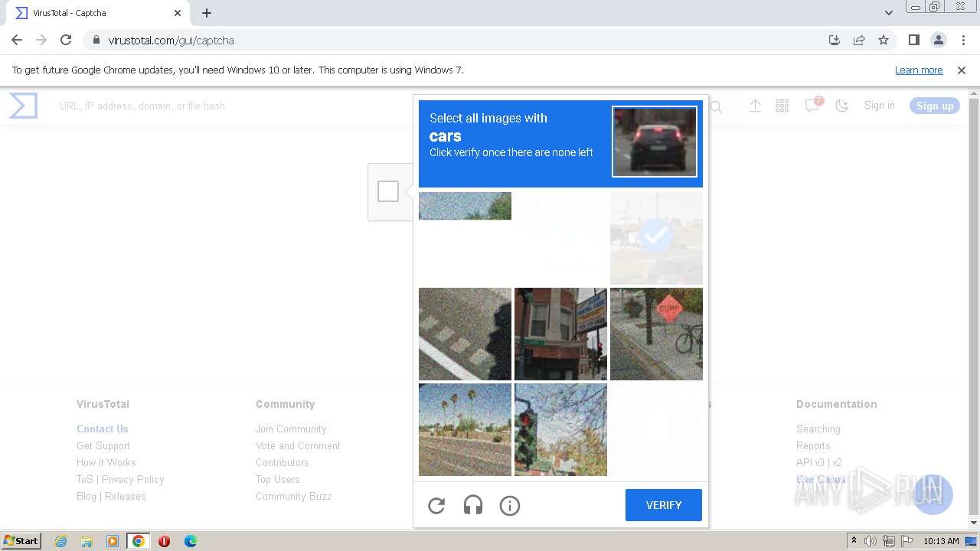Open File Explorer folder from taskbar
Viewport: 980px width, 551px height.
(x=87, y=541)
